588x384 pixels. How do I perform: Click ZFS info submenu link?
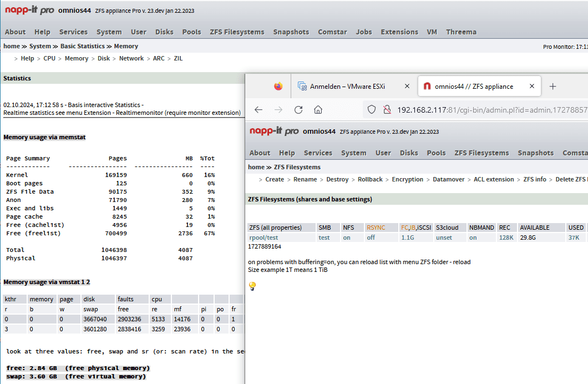(x=534, y=179)
